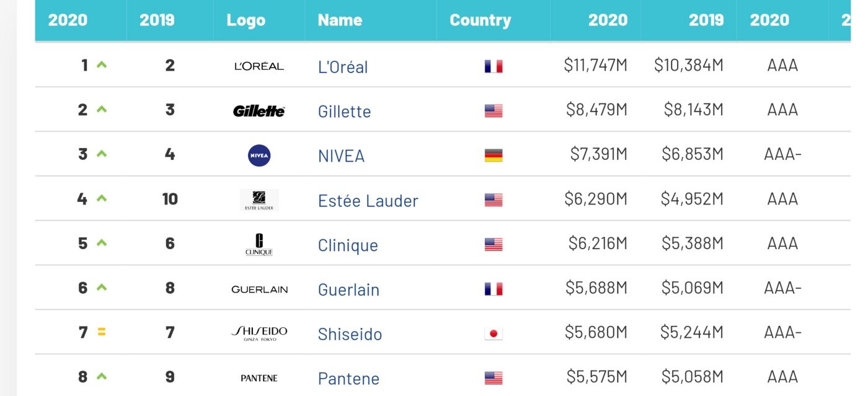Click the Shiseido Ginza Tokyo logo
Screen dimensions: 868x396
point(259,333)
